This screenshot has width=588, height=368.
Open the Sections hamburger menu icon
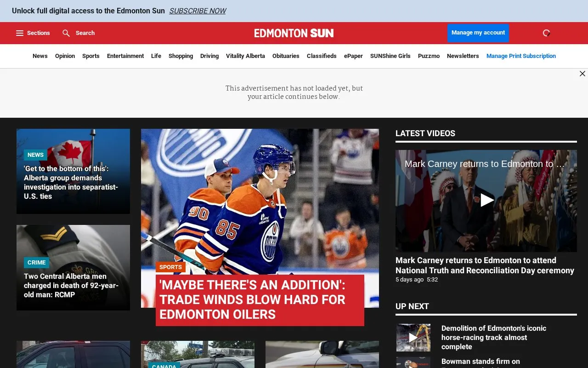[20, 33]
